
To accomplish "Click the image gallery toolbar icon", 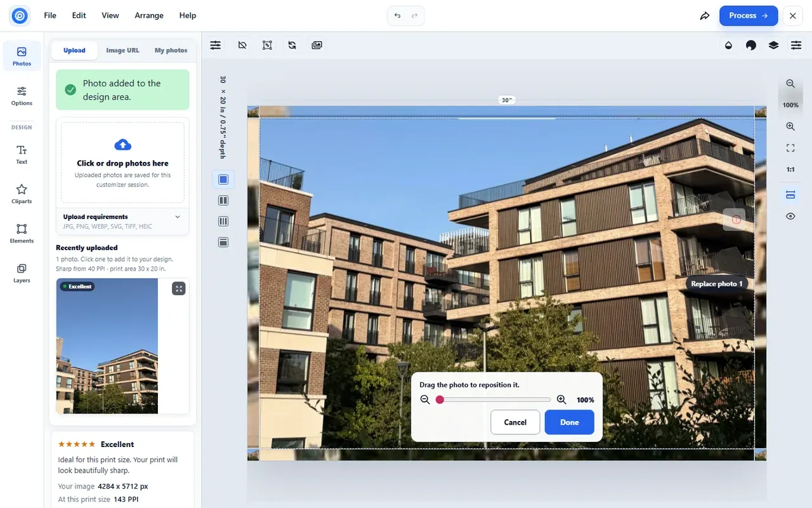I will pos(317,45).
